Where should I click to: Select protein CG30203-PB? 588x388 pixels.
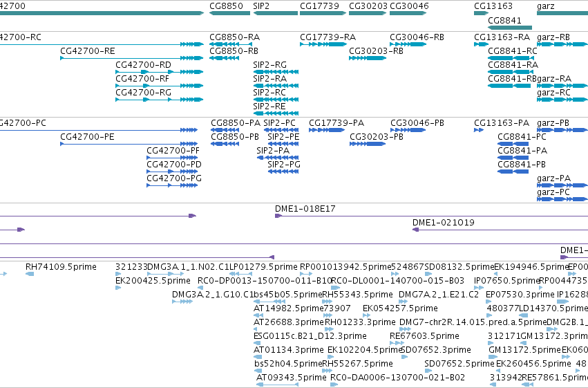[368, 144]
